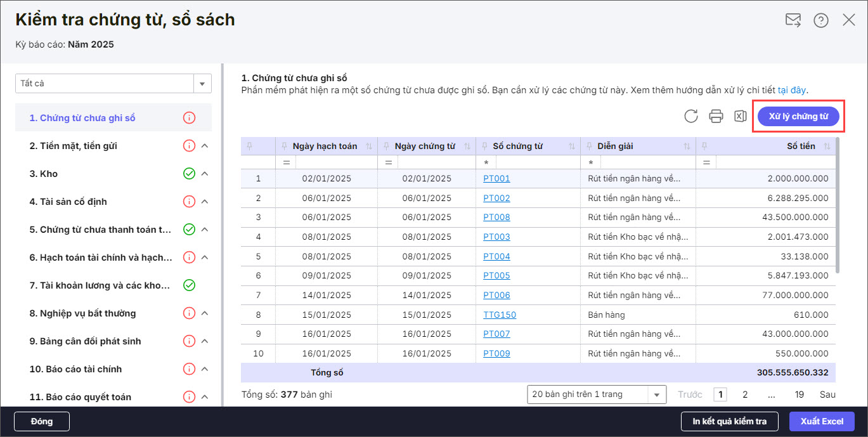
Task: Click the printer icon above the table
Action: [x=716, y=116]
